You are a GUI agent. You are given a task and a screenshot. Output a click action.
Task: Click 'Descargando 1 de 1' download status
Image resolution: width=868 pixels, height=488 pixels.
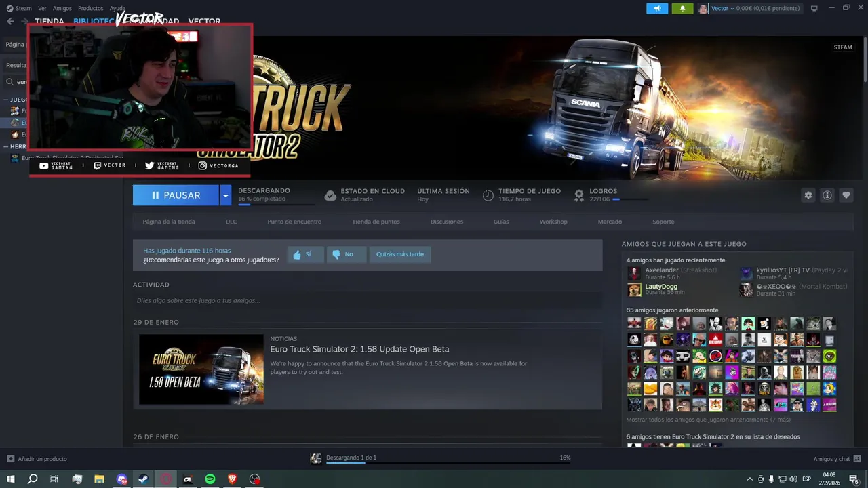(x=351, y=457)
